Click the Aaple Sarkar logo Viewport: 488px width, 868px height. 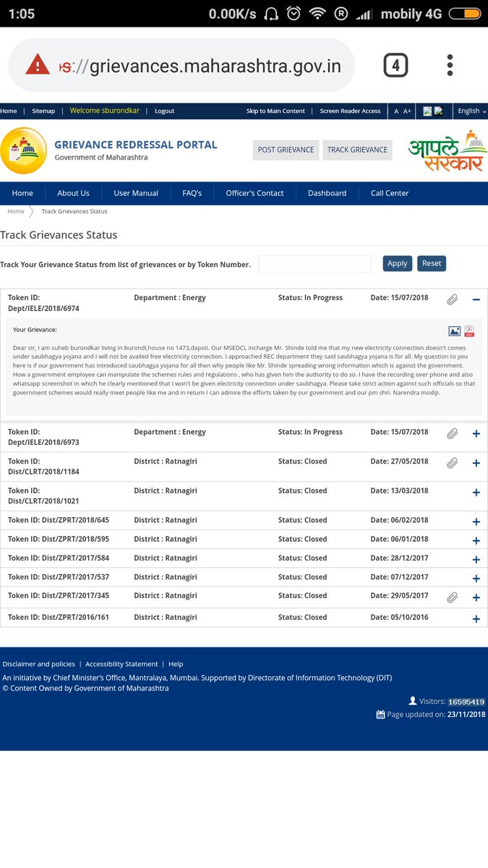coord(445,150)
